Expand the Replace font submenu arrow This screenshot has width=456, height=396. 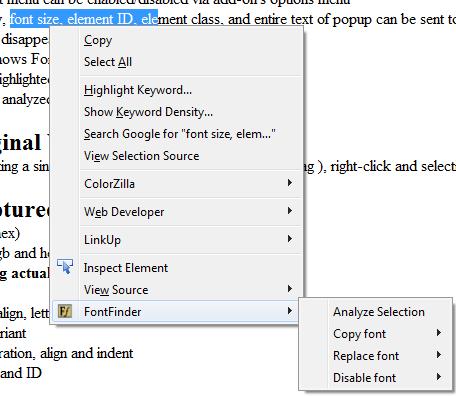click(439, 355)
